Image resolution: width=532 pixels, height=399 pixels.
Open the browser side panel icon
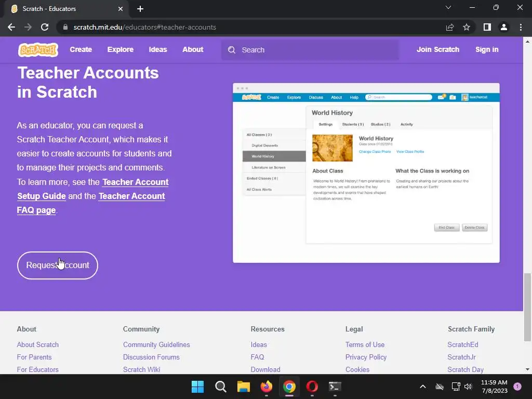point(487,27)
